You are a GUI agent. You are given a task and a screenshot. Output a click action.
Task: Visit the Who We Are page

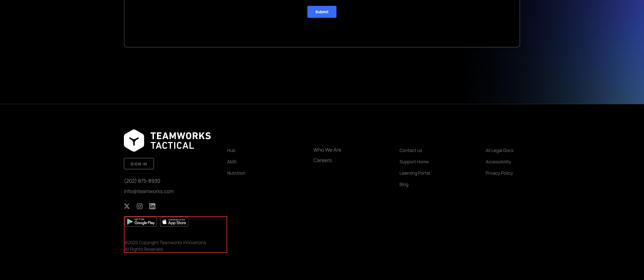pyautogui.click(x=327, y=150)
